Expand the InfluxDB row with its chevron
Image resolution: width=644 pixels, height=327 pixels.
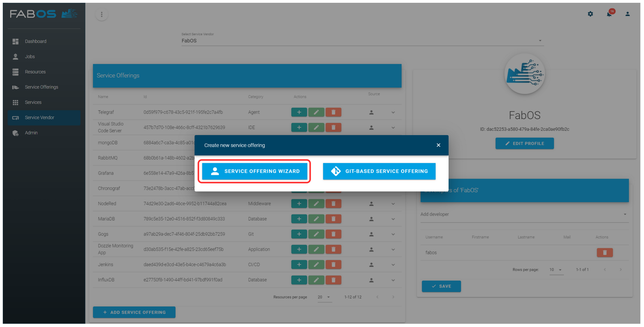point(393,280)
